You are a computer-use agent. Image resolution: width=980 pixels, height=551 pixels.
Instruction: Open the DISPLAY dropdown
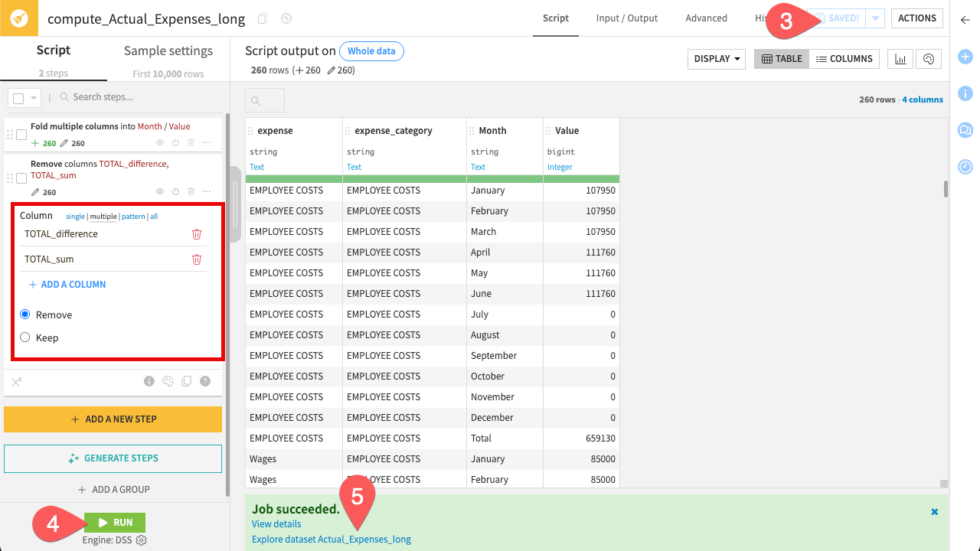click(715, 59)
